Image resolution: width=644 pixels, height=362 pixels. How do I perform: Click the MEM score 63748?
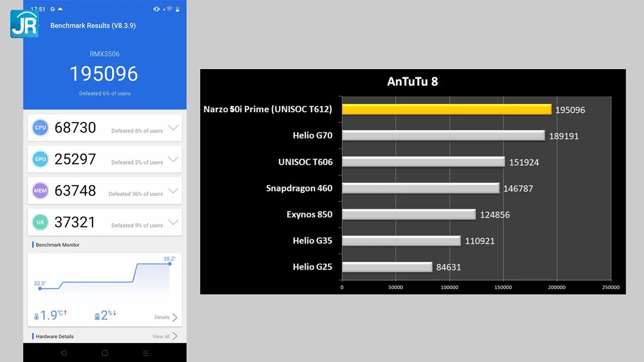coord(75,191)
